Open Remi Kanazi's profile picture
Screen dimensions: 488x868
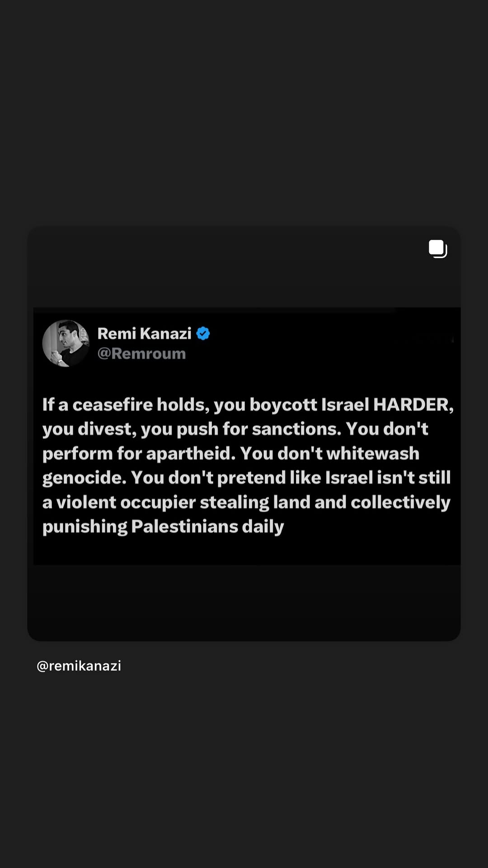(x=66, y=343)
